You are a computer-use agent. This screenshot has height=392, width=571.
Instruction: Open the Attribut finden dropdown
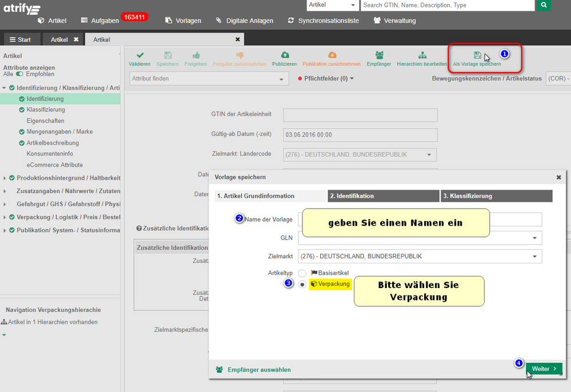click(209, 79)
